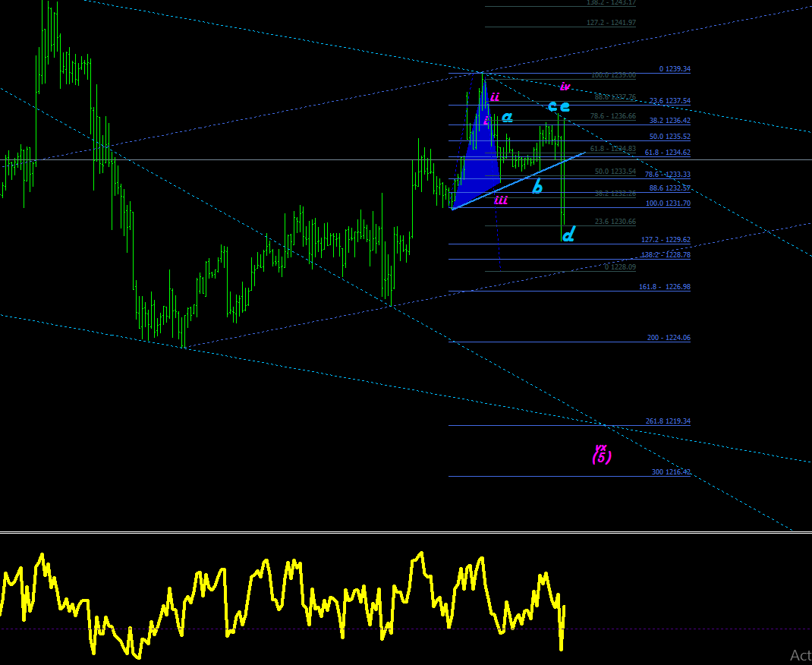Select the magenta 'iii' wave label
Image resolution: width=812 pixels, height=665 pixels.
tap(501, 200)
